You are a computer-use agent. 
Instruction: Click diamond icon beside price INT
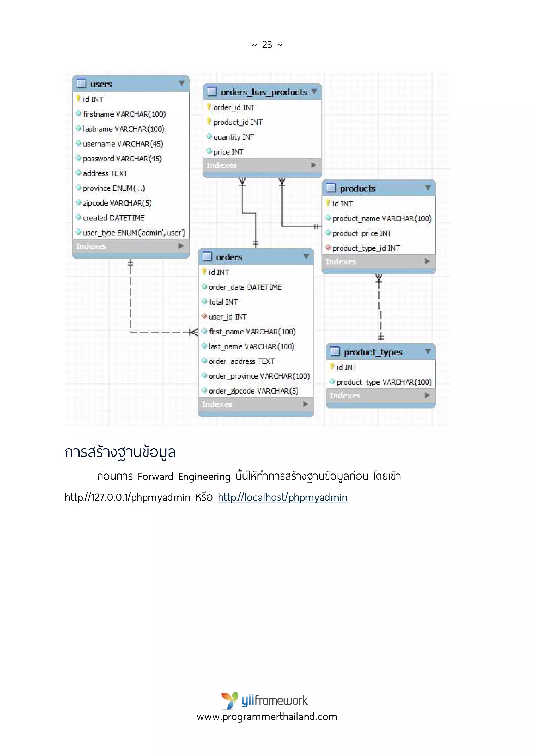coord(209,151)
